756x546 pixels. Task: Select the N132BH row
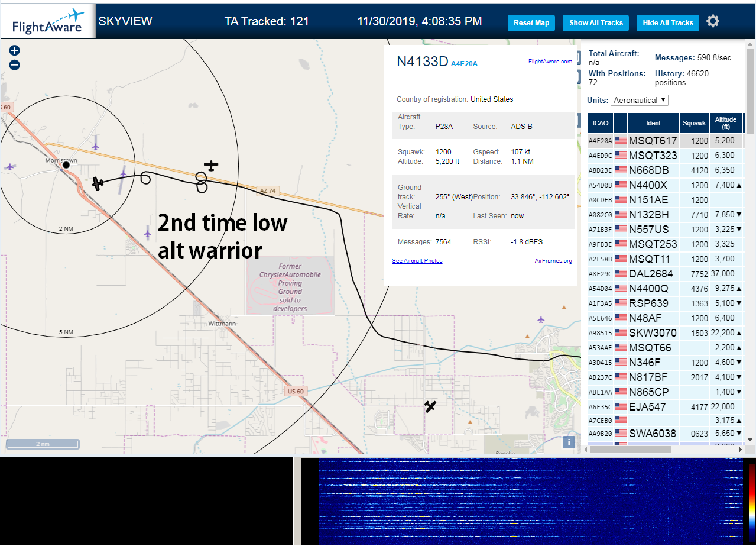pyautogui.click(x=666, y=215)
